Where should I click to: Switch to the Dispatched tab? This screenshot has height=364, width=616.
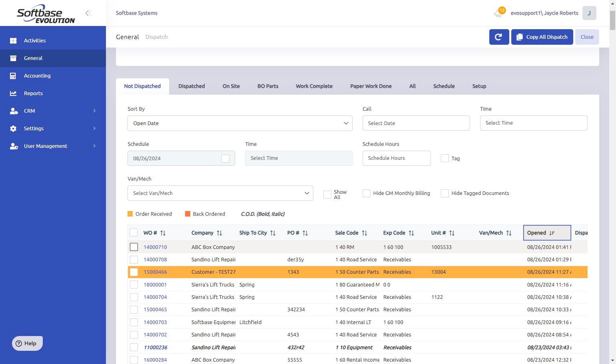point(191,86)
